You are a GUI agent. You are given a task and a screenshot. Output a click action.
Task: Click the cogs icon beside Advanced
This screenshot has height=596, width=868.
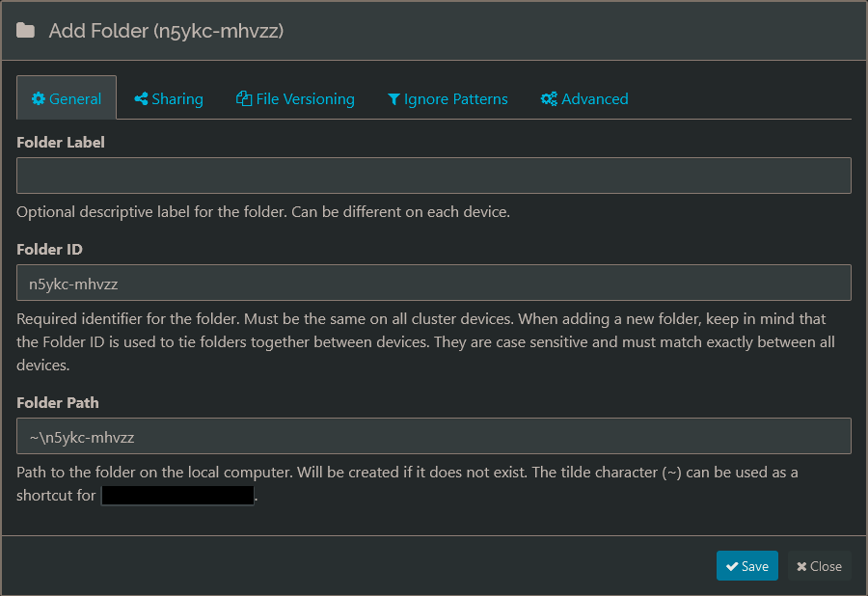(549, 98)
